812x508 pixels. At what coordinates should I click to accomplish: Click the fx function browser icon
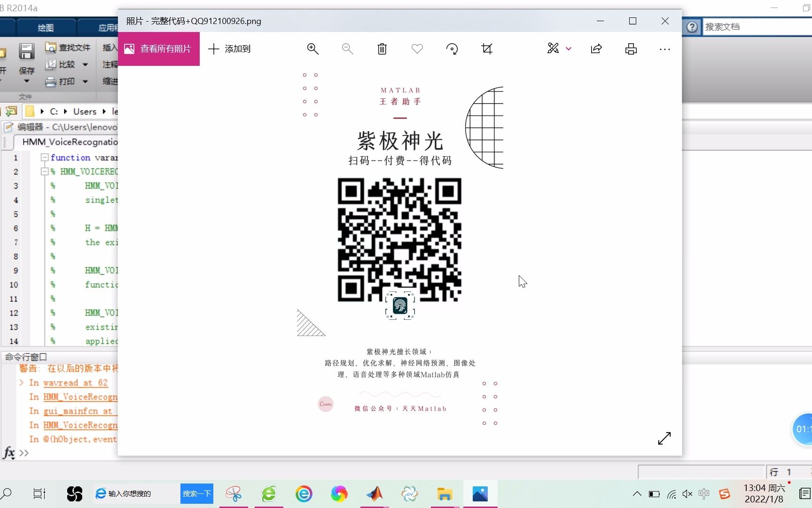coord(9,453)
